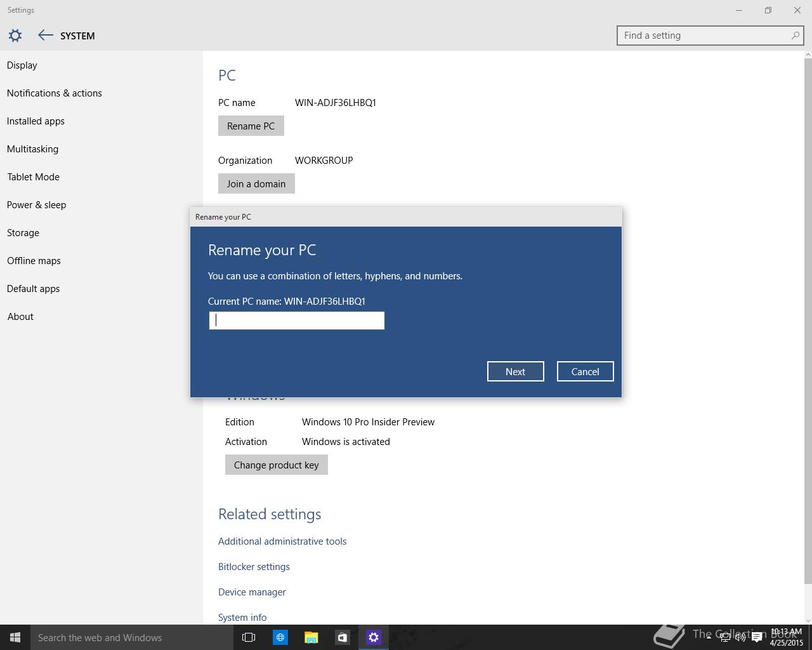812x650 pixels.
Task: Show hidden tray icons arrow
Action: (709, 637)
